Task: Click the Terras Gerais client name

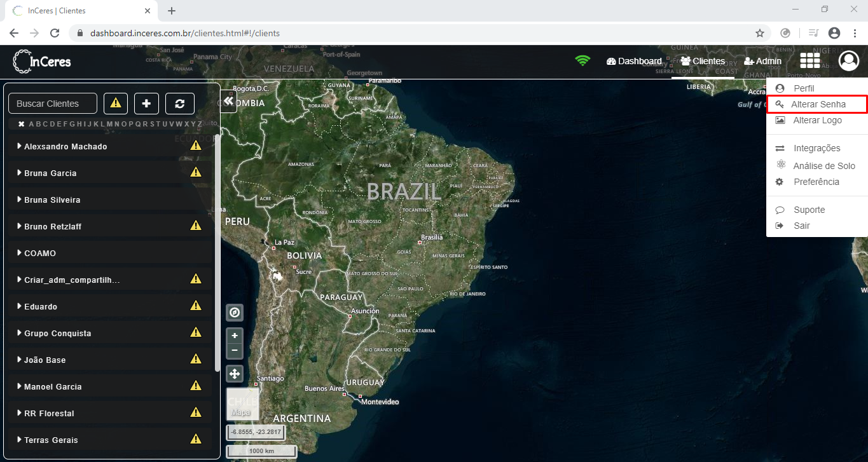Action: coord(51,440)
